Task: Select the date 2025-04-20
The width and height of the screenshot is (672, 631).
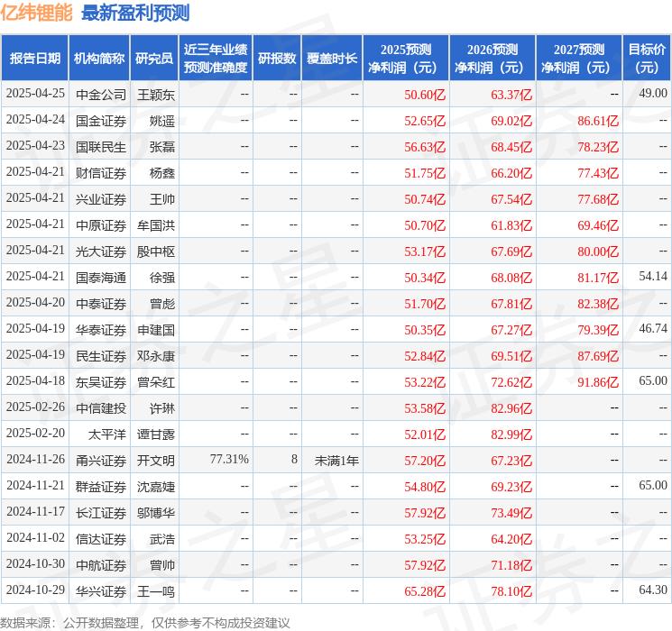Action: pos(35,303)
